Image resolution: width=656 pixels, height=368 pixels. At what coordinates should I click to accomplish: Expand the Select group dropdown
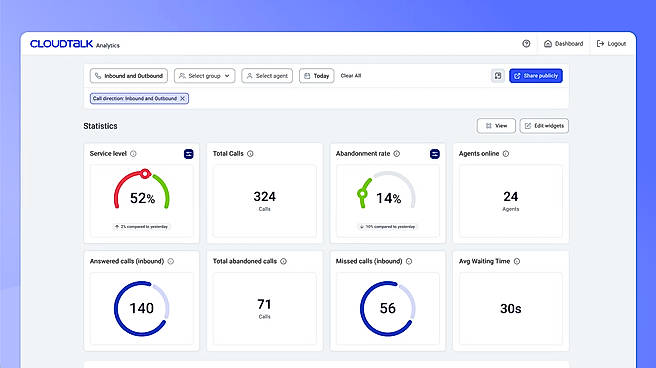tap(205, 76)
